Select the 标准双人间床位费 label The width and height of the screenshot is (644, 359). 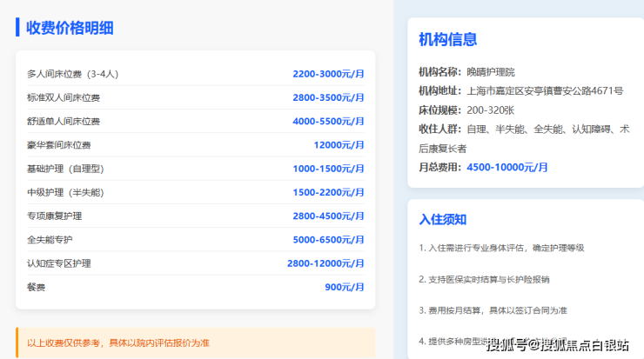pyautogui.click(x=64, y=97)
